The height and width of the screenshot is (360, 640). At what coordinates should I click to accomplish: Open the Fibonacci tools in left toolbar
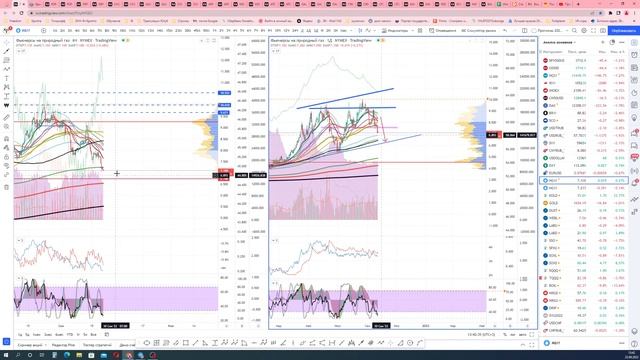click(7, 60)
